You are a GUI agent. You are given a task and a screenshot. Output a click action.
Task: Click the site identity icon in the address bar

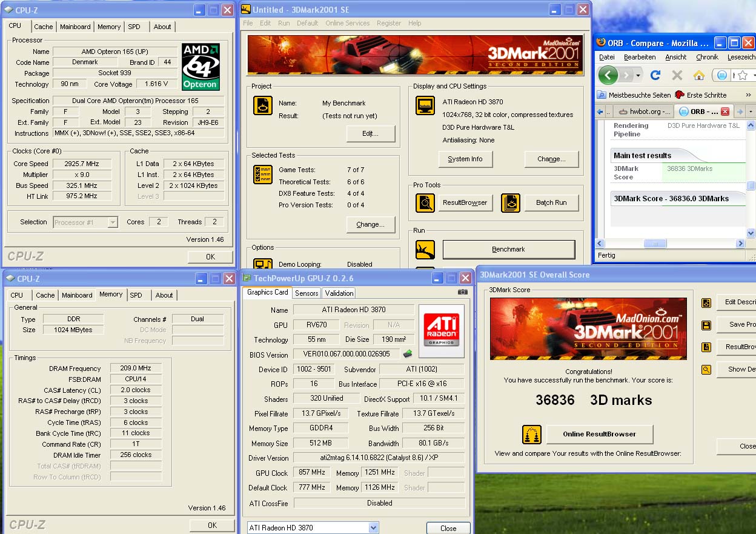point(721,75)
